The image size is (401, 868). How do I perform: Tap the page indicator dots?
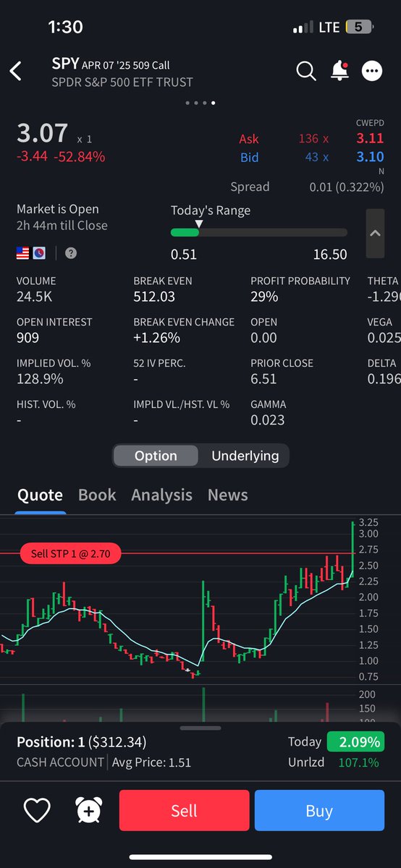[200, 103]
